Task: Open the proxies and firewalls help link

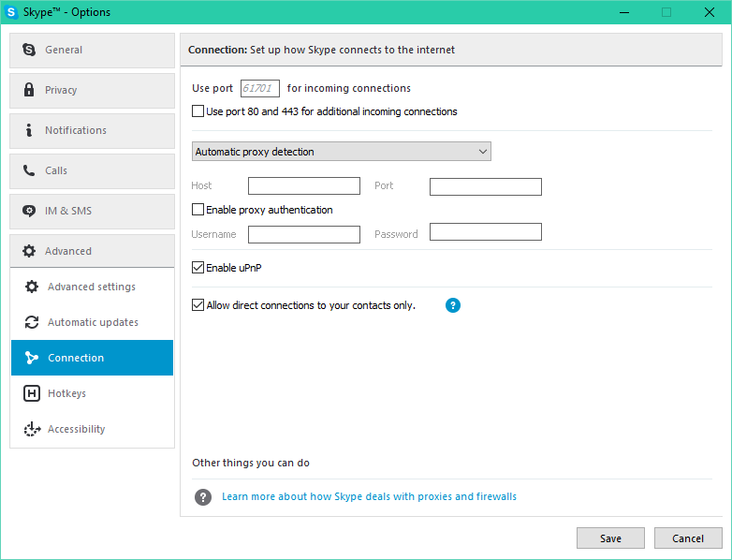Action: coord(369,496)
